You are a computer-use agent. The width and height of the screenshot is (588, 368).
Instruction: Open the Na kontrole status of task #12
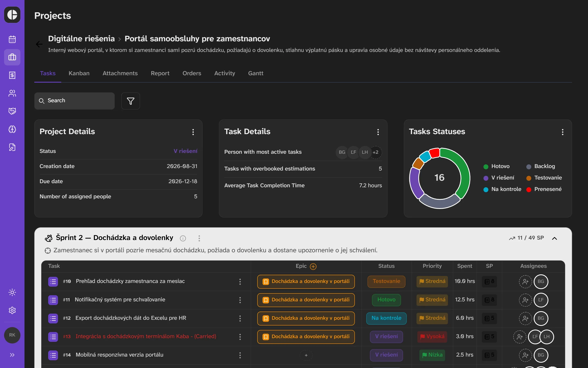point(386,318)
